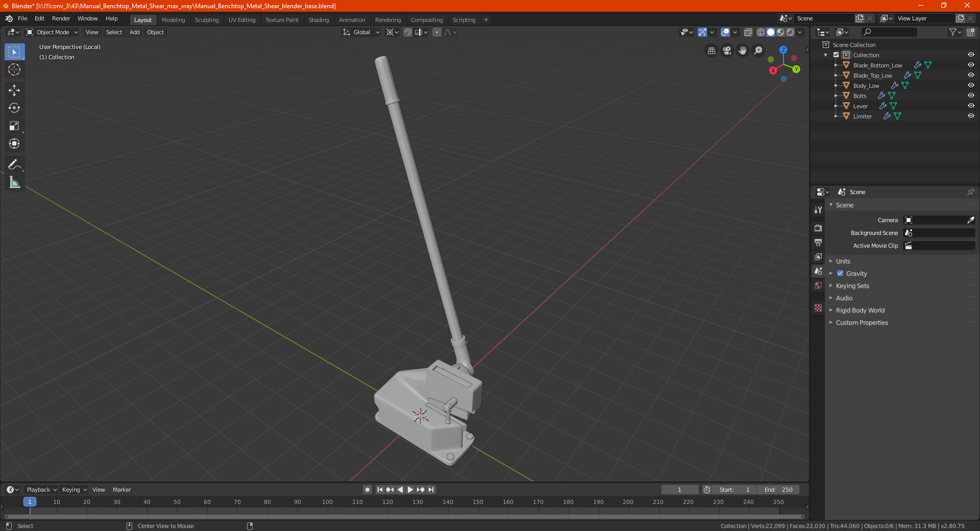Open the Render properties tab
This screenshot has height=531, width=980.
(x=818, y=228)
